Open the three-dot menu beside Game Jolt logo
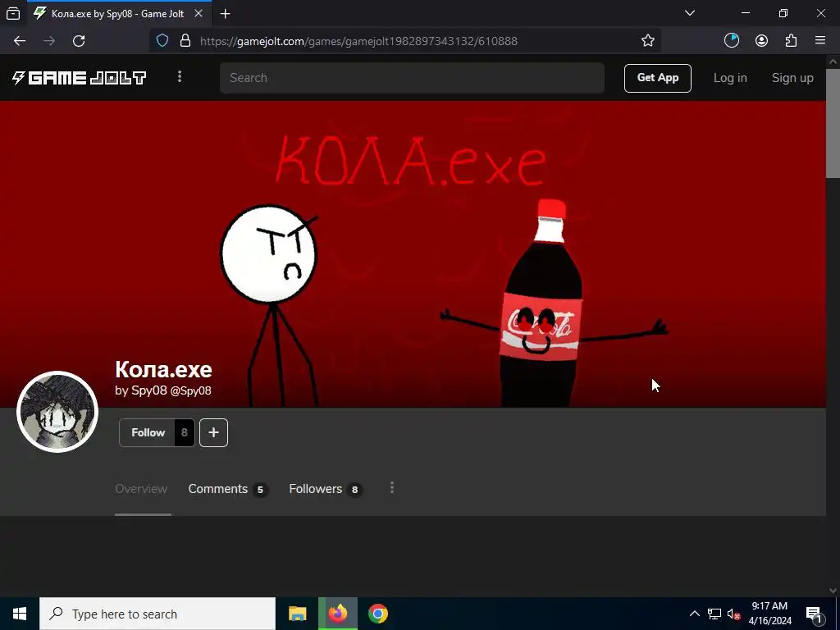This screenshot has height=630, width=840. point(180,76)
